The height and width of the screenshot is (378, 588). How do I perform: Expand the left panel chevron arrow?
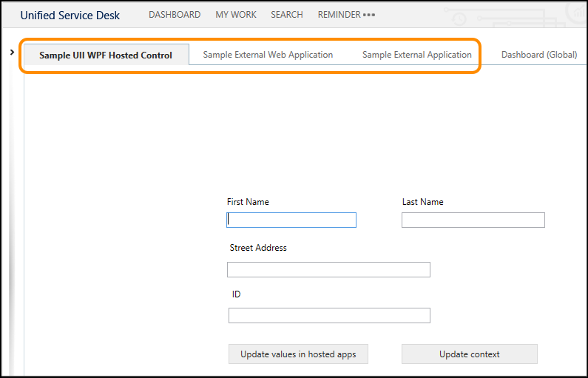pyautogui.click(x=12, y=52)
